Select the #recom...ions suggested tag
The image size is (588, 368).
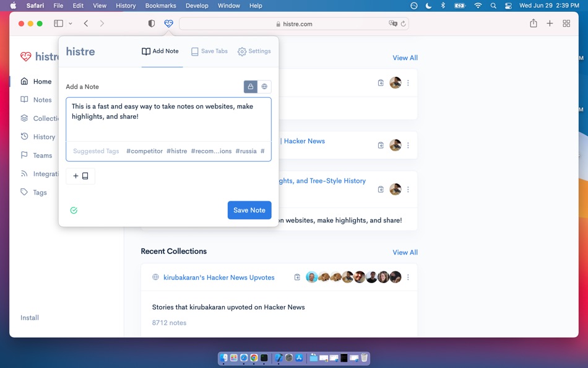coord(211,151)
